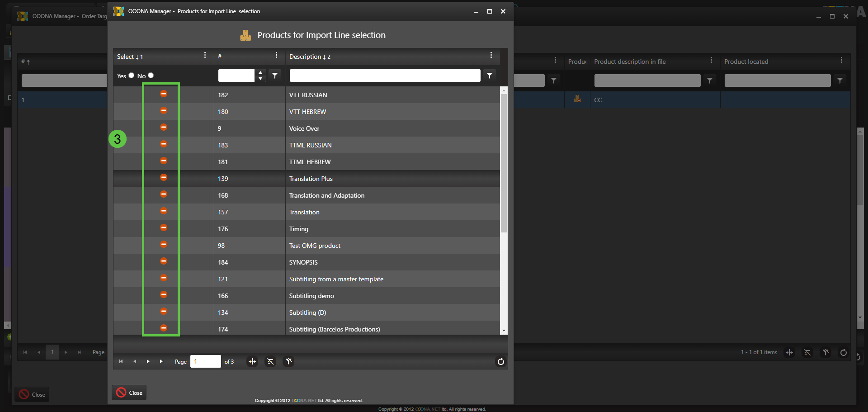Click the autofit columns icon in dialog pager

(x=252, y=361)
